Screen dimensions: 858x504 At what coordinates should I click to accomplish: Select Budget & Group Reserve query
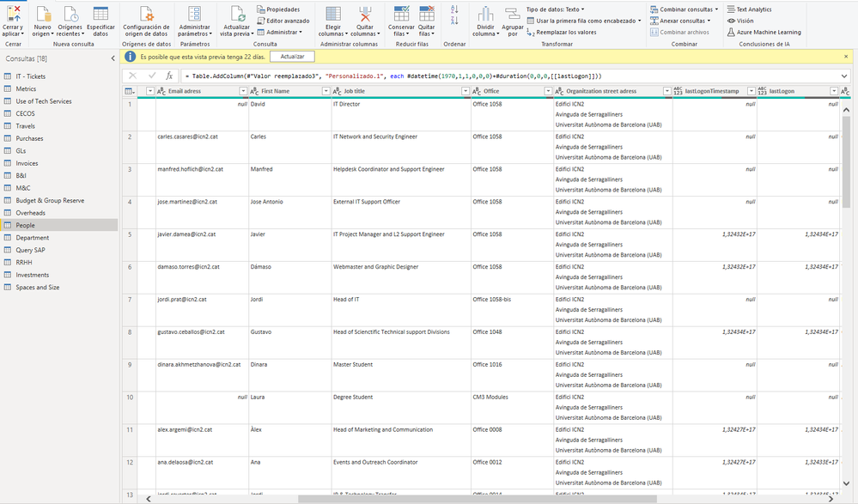point(59,200)
